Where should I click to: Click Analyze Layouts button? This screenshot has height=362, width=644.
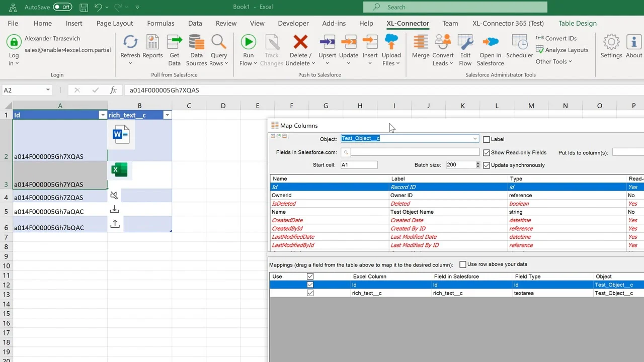[x=562, y=50]
